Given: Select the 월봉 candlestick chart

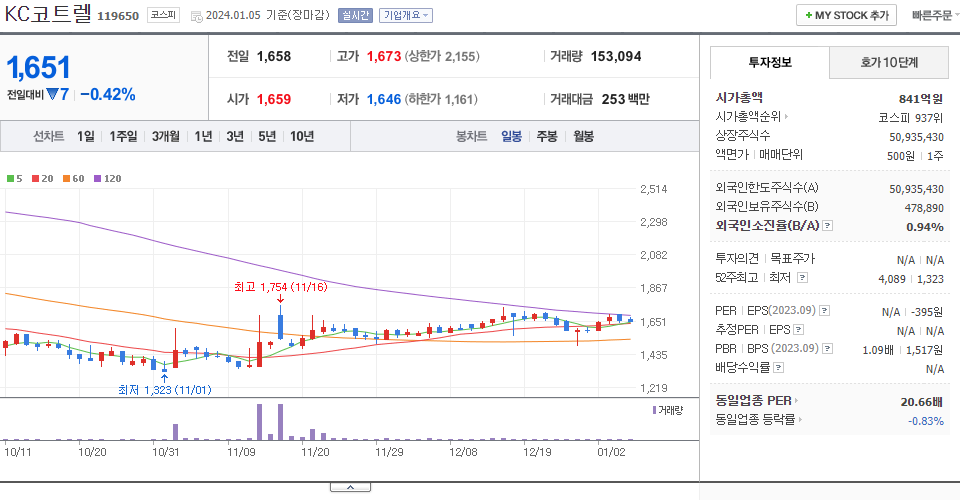Looking at the screenshot, I should 583,136.
